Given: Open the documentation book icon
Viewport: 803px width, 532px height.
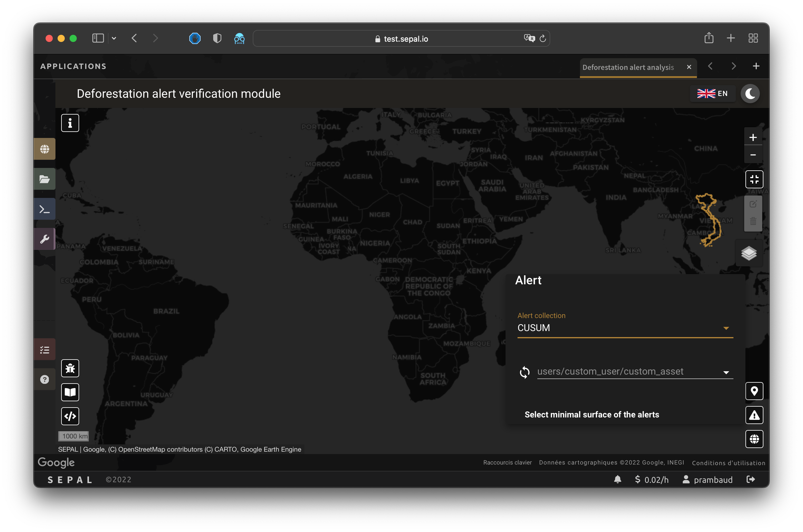Looking at the screenshot, I should pos(70,392).
